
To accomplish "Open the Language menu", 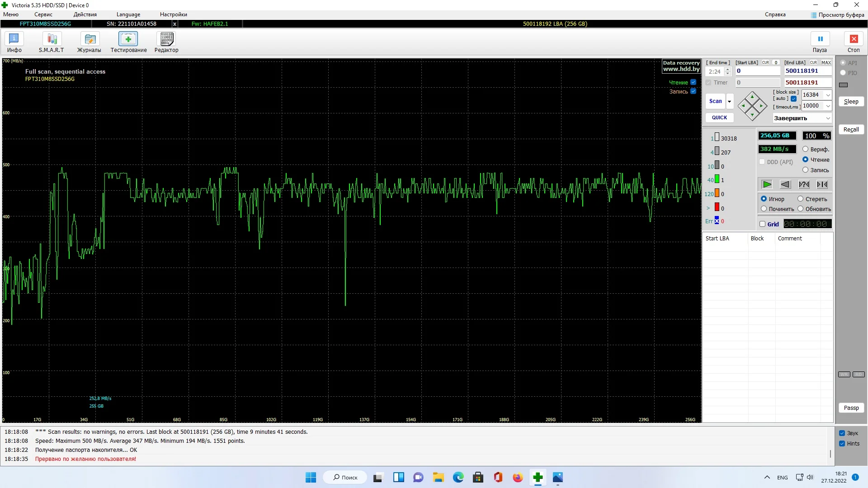I will point(128,14).
